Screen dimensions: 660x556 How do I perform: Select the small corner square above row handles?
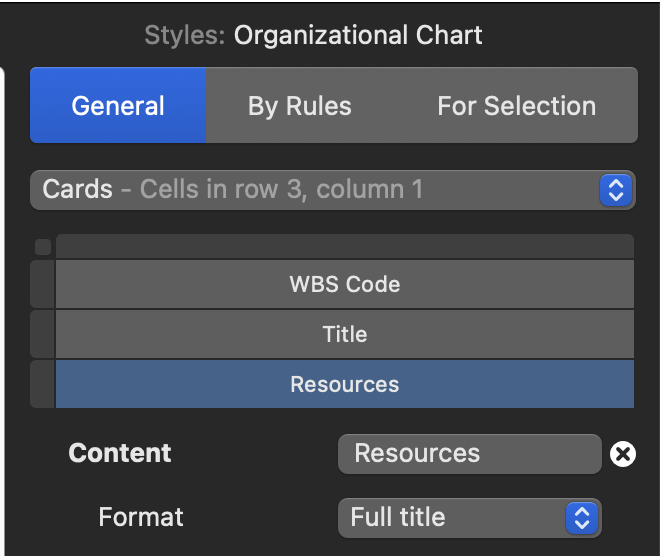(x=43, y=247)
